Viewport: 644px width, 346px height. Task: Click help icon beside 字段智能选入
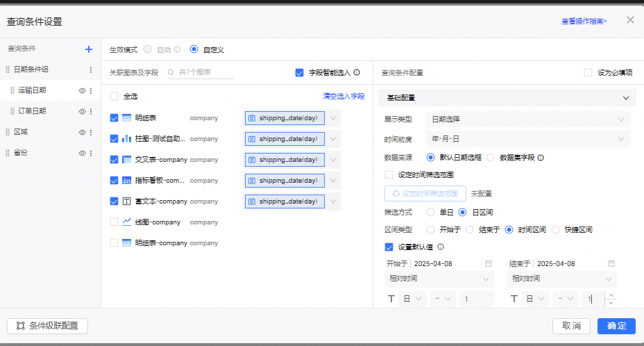point(357,72)
